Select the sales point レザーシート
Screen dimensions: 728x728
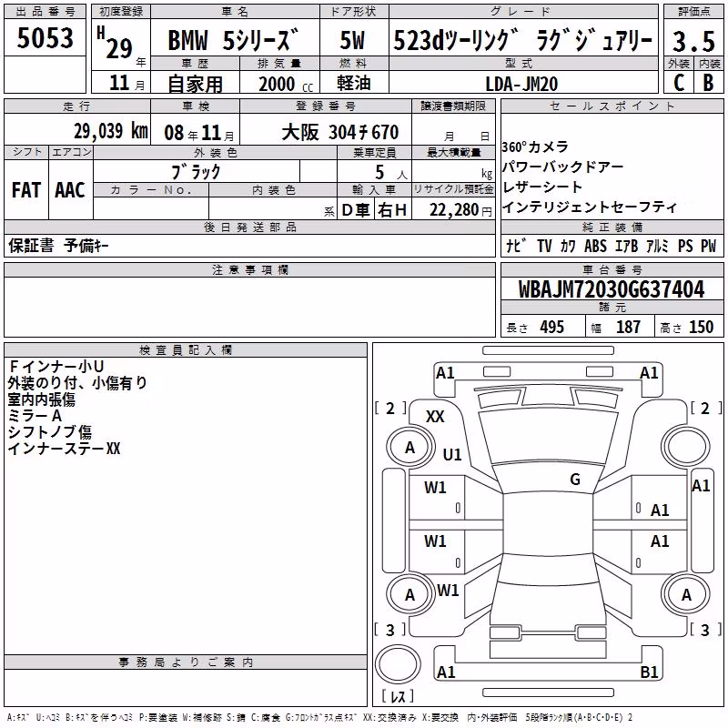point(542,187)
